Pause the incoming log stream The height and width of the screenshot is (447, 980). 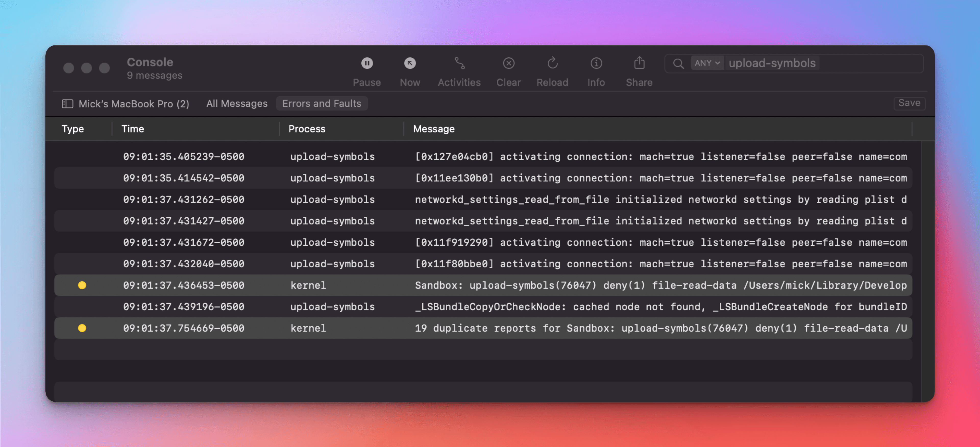[x=366, y=63]
